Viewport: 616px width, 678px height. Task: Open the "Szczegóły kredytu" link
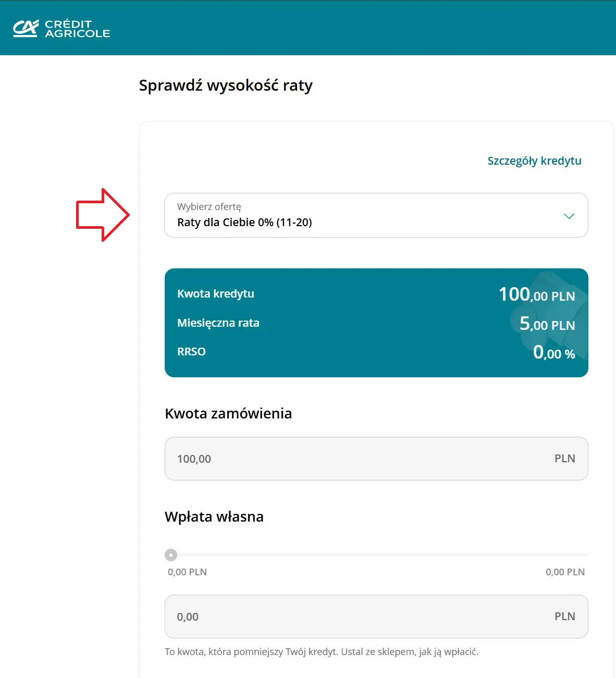pyautogui.click(x=534, y=161)
